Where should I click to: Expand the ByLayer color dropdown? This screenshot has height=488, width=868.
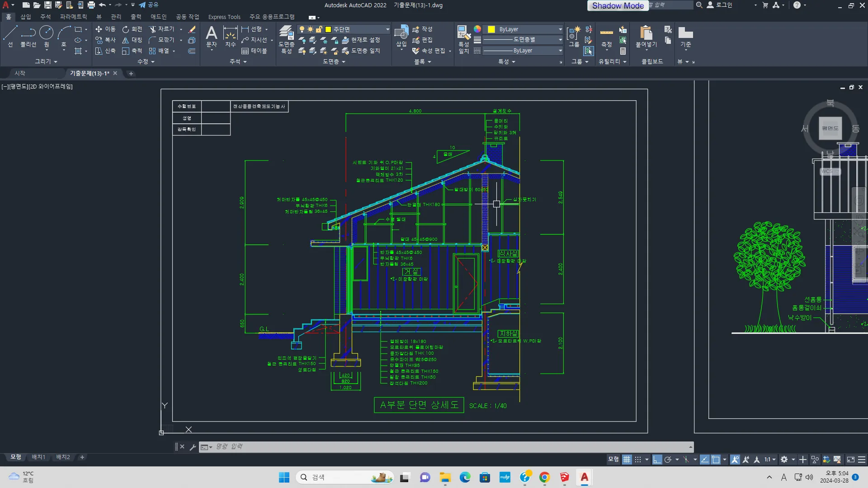click(x=560, y=29)
